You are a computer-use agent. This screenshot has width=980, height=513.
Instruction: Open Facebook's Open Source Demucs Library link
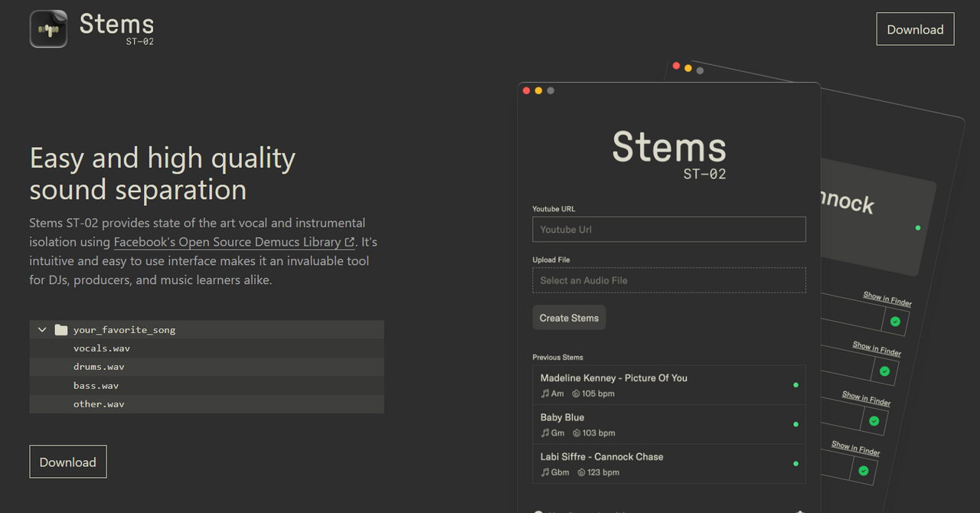234,242
